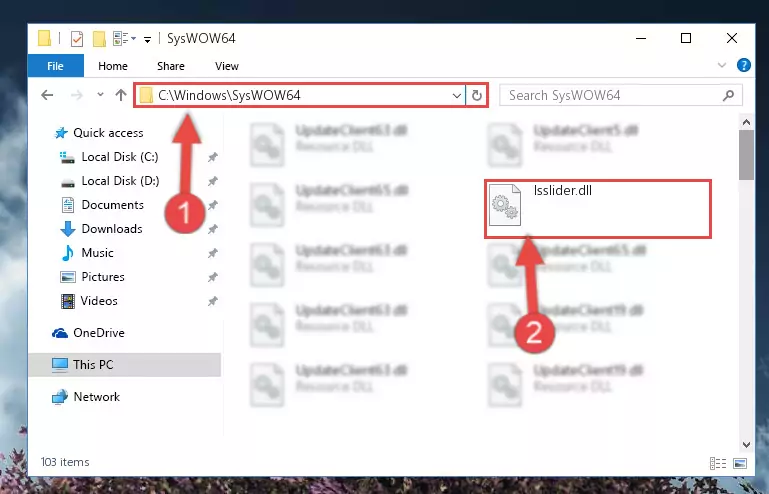Switch to Large icons view in status bar
The height and width of the screenshot is (494, 769).
click(740, 463)
